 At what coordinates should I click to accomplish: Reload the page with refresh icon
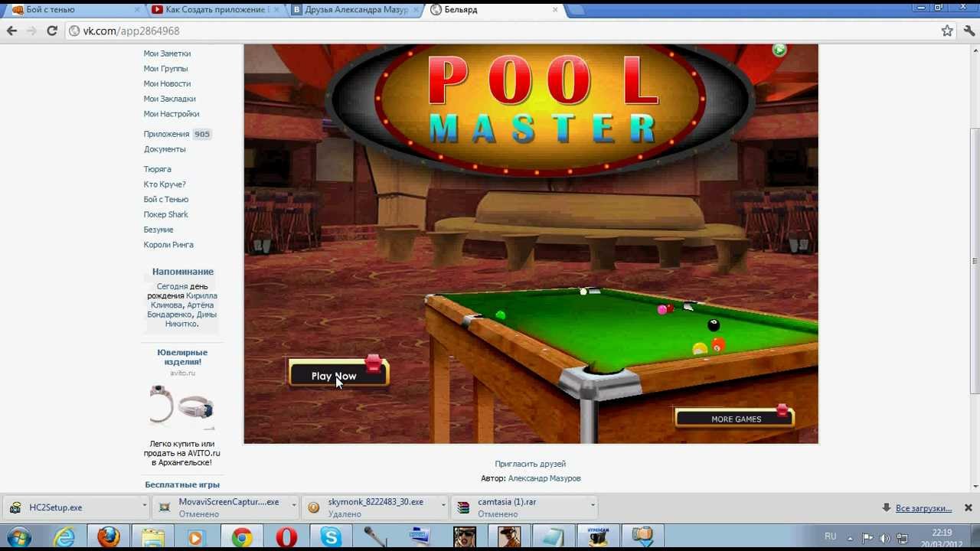click(x=52, y=31)
